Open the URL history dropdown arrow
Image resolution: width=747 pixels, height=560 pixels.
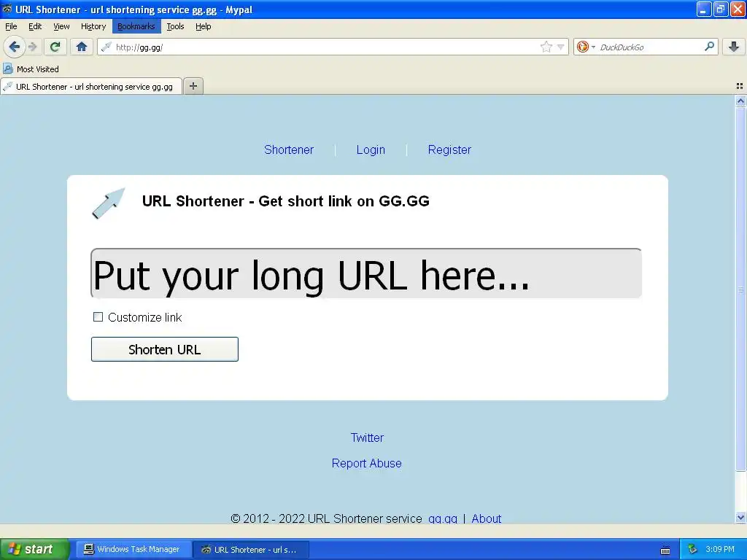tap(561, 47)
